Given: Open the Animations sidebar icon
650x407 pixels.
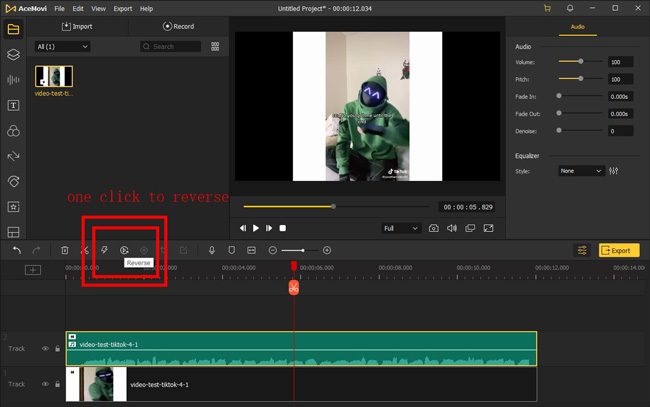Looking at the screenshot, I should (13, 182).
